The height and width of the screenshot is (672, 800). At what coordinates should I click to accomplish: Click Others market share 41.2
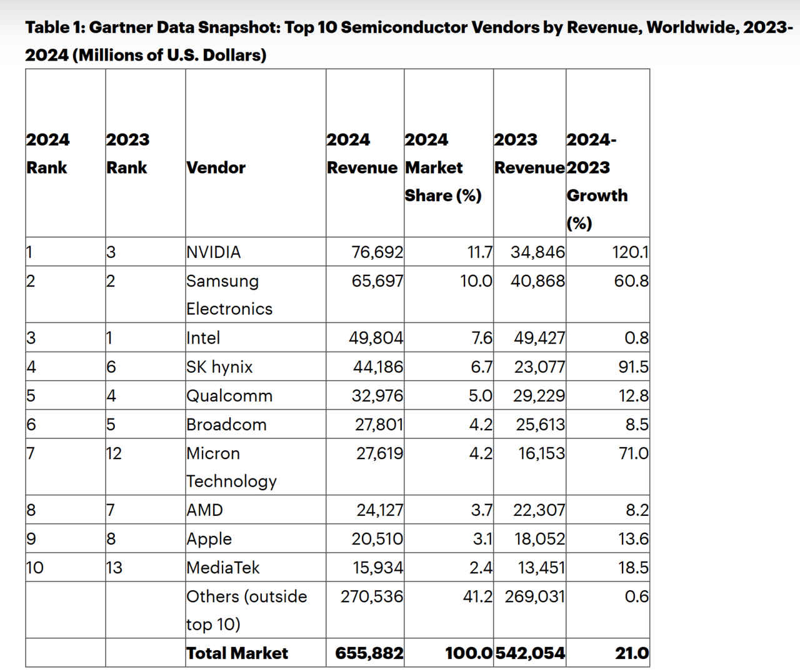pyautogui.click(x=478, y=596)
